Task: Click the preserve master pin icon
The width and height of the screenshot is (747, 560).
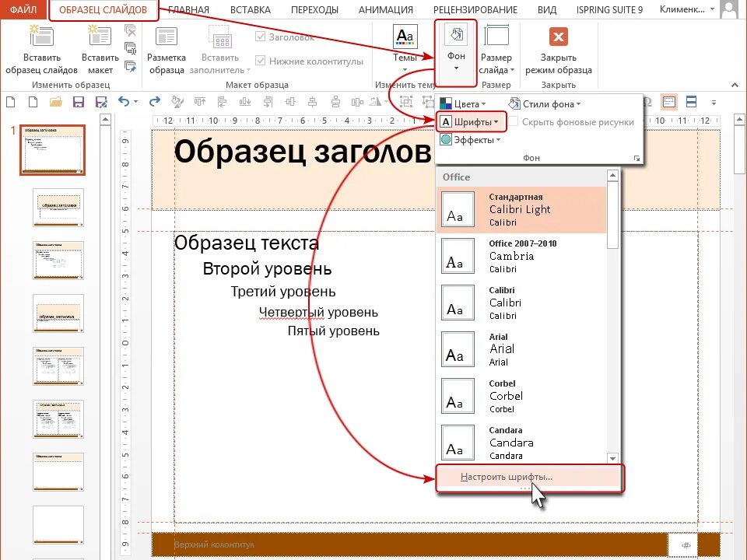Action: point(130,66)
